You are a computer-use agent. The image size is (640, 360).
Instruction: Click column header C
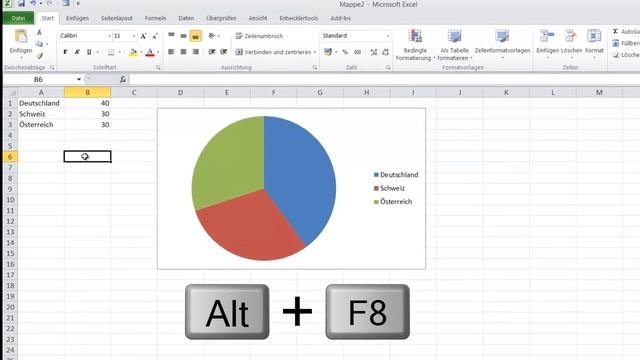134,93
